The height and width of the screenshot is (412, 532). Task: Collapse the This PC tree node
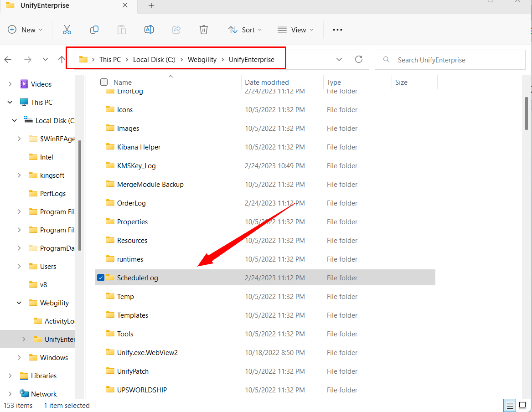pyautogui.click(x=10, y=102)
